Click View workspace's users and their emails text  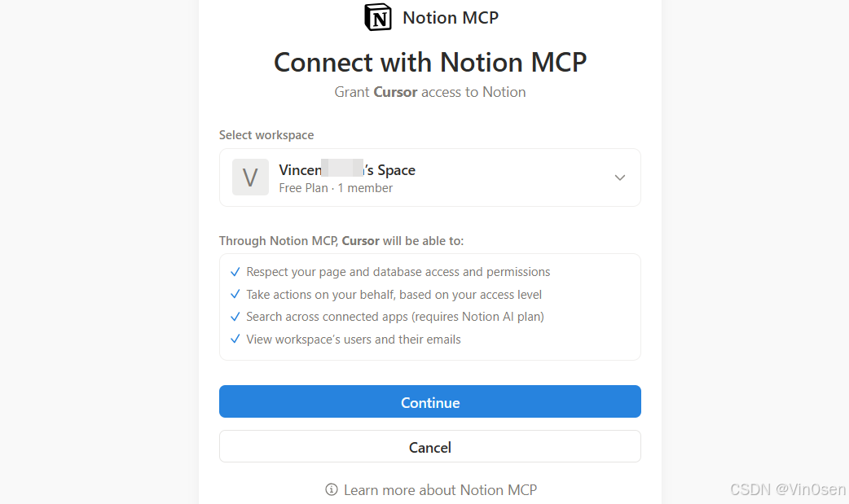[x=354, y=340]
